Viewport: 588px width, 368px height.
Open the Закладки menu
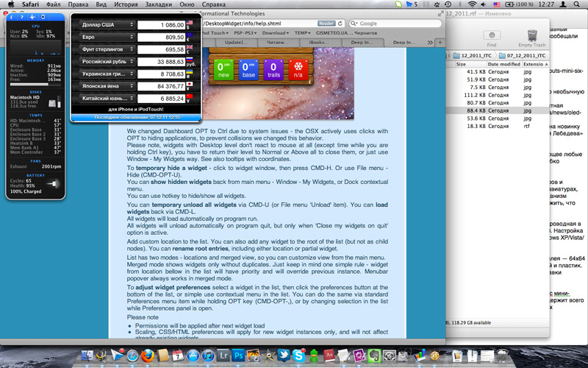pyautogui.click(x=158, y=4)
